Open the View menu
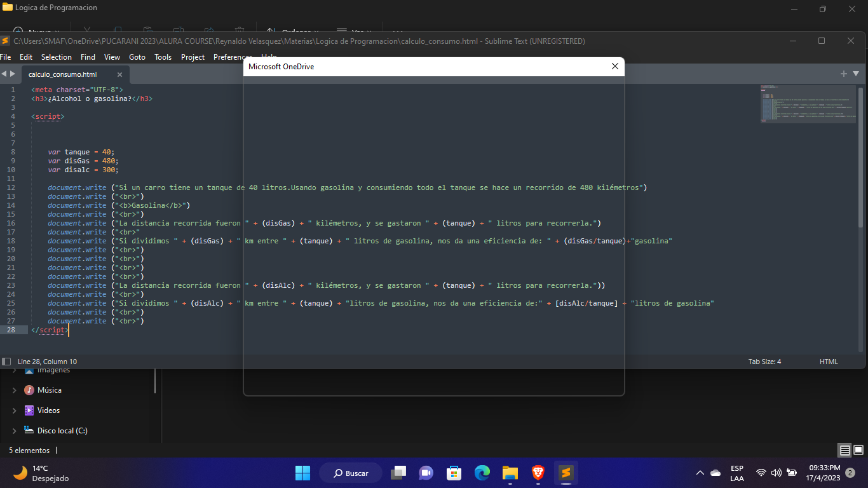Viewport: 868px width, 488px height. 112,57
